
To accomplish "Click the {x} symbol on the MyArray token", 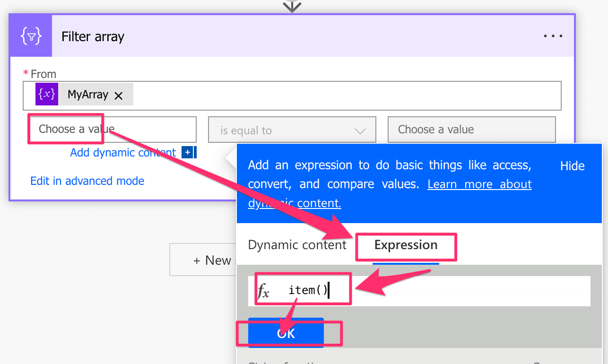I will coord(47,94).
